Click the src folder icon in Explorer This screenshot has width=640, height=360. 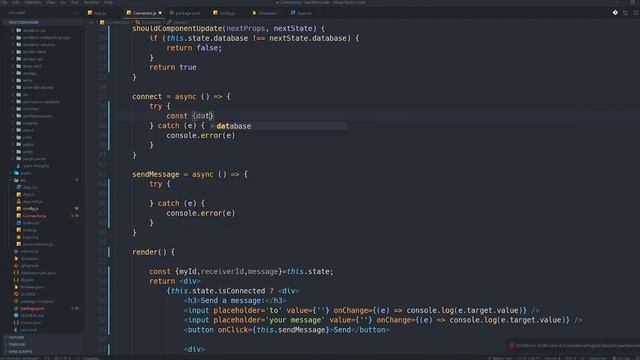tap(16, 180)
